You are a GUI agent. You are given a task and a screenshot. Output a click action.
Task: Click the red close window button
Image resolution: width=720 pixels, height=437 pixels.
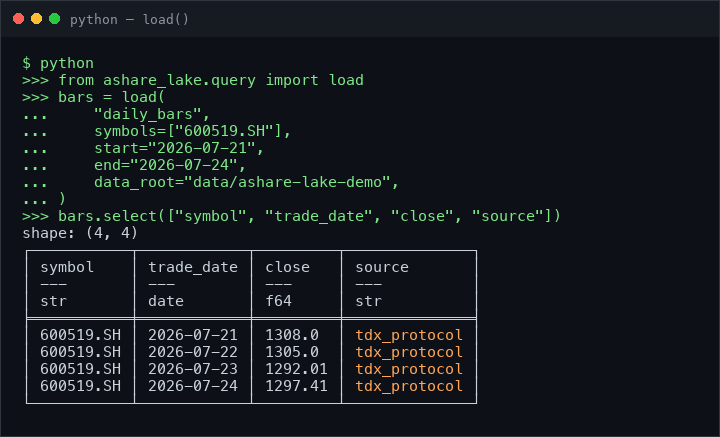[18, 19]
